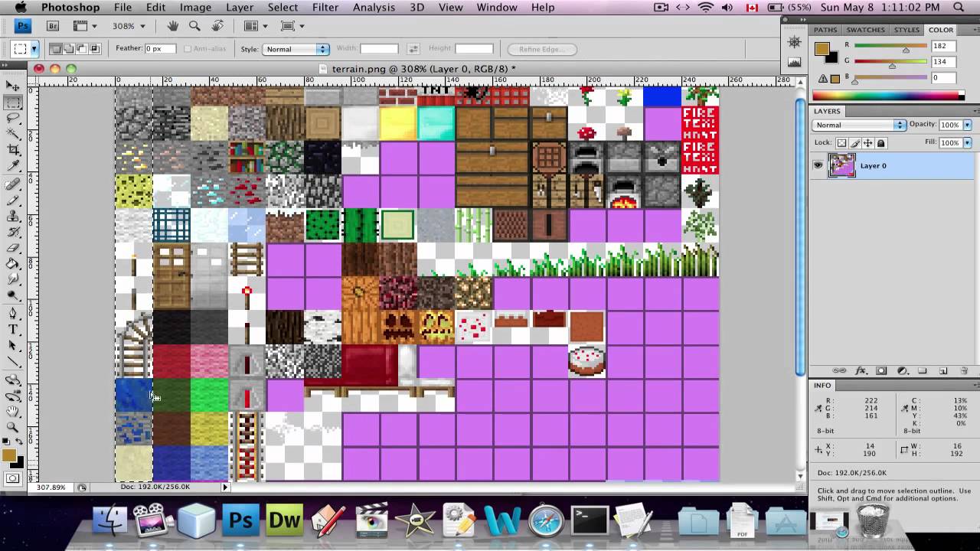Select the Line tool
The image size is (980, 551).
13,362
